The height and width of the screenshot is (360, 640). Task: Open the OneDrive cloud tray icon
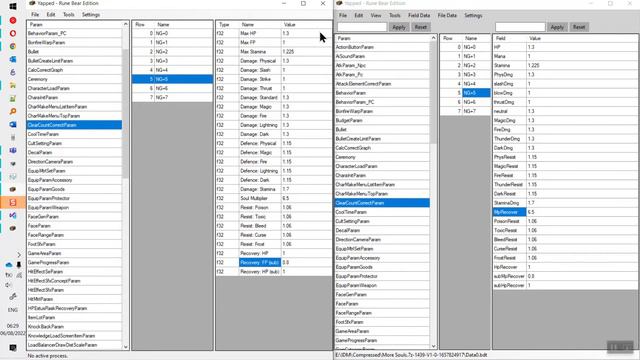(9, 265)
